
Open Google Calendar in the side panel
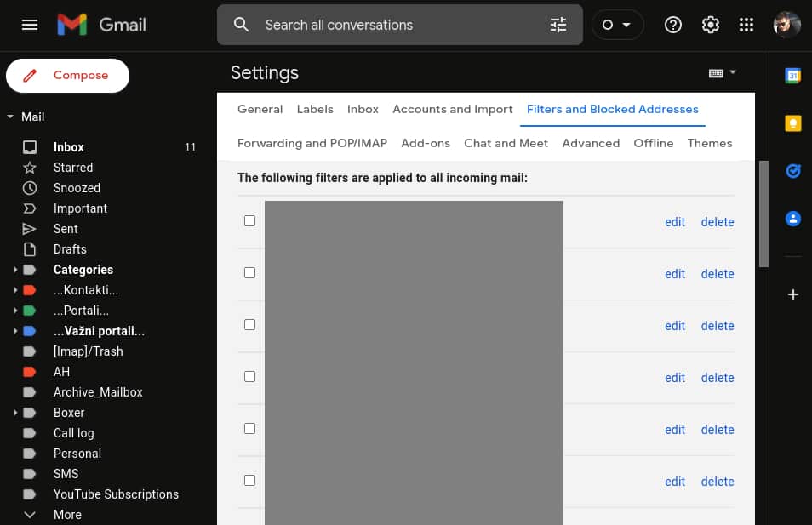coord(792,76)
